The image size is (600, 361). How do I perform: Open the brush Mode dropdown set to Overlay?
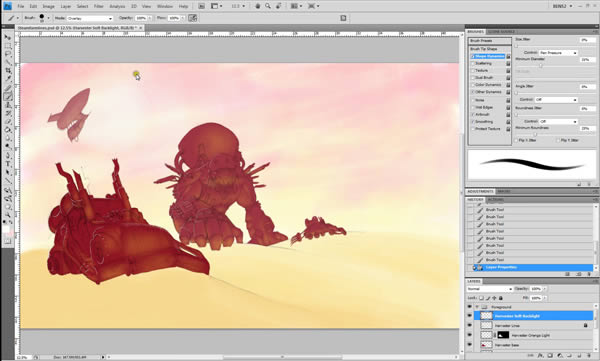click(90, 18)
